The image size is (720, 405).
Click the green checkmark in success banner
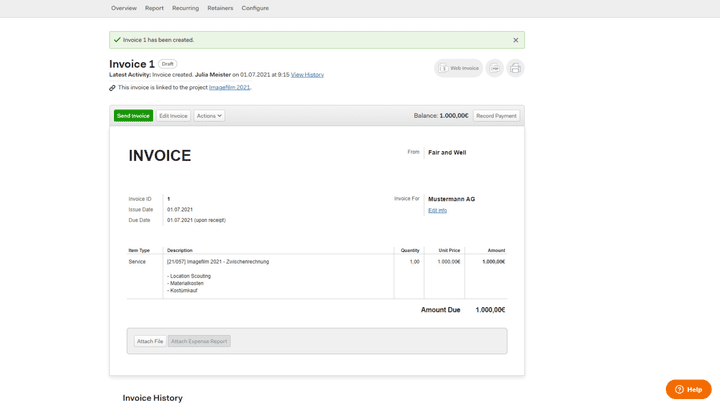coord(117,40)
